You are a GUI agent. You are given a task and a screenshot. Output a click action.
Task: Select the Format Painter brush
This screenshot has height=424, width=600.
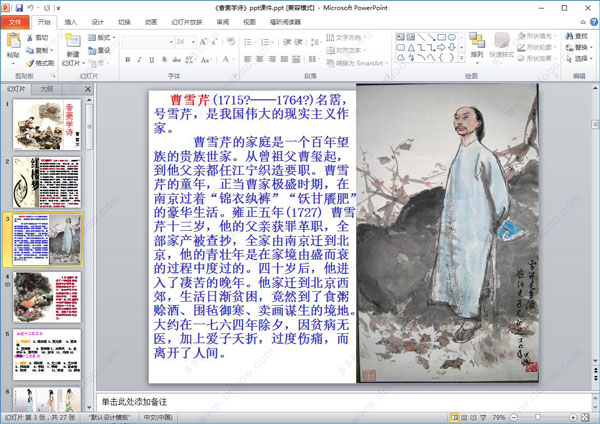[x=30, y=63]
